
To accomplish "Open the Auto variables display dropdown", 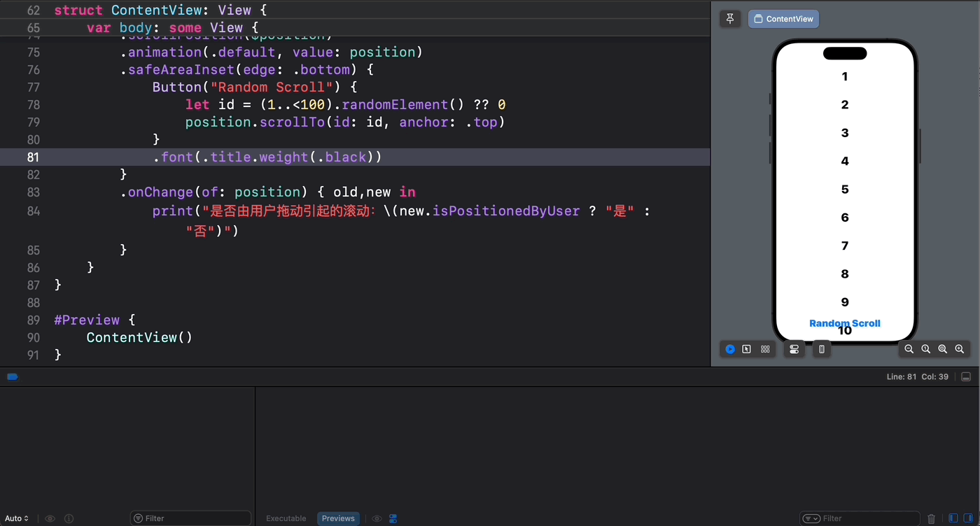I will 15,518.
